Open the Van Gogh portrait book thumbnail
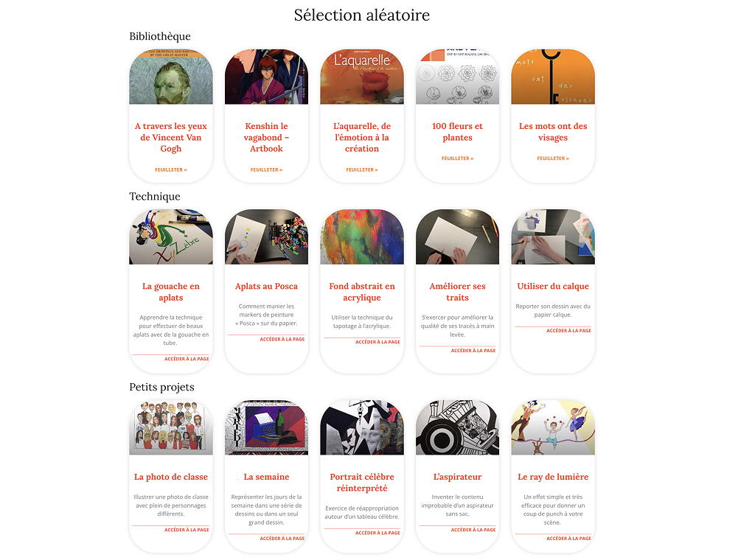Screen dimensions: 755x560 coord(171,77)
